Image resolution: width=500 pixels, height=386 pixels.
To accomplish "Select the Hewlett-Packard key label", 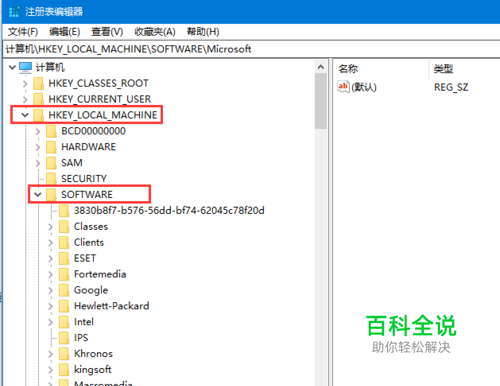I will (x=111, y=306).
